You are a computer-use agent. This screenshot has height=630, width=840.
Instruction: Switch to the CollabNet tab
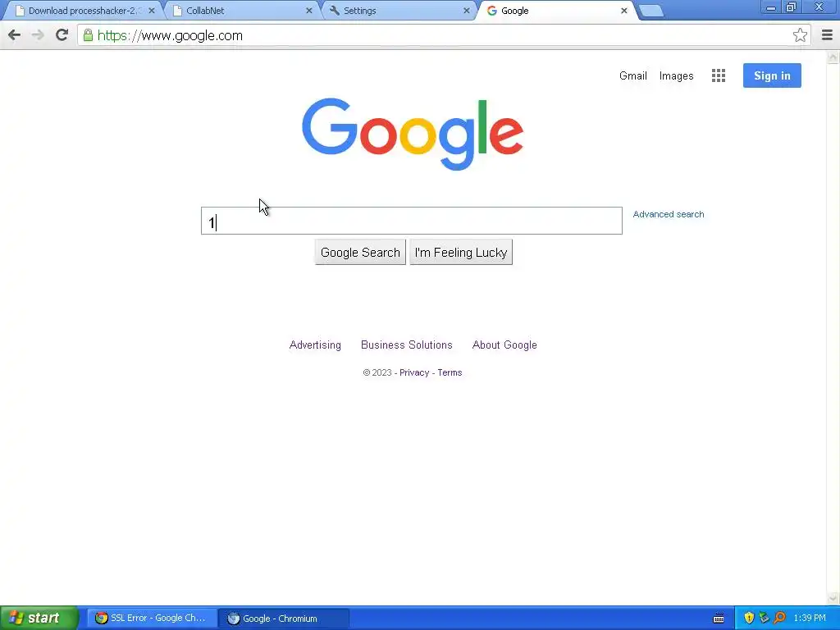pos(241,11)
